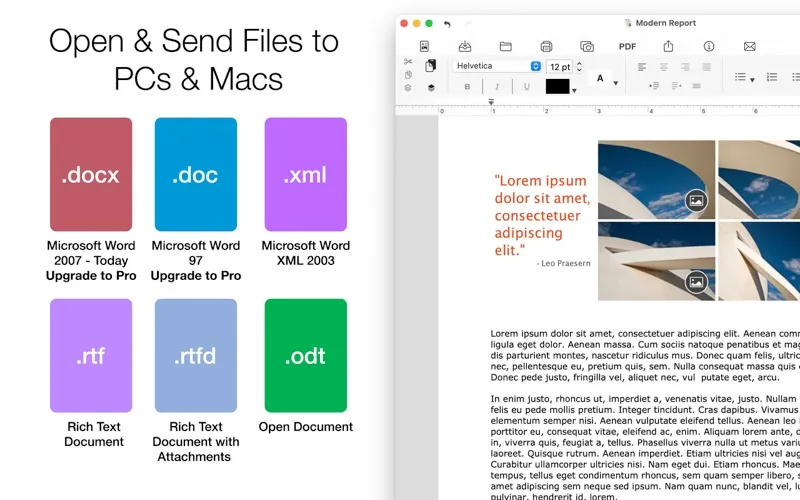Click the blue .doc file tile
The width and height of the screenshot is (800, 500).
click(196, 174)
